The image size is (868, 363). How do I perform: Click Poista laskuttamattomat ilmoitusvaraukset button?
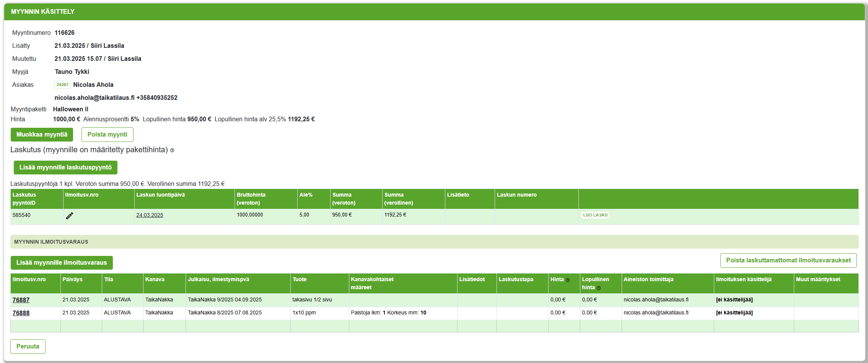click(x=788, y=260)
